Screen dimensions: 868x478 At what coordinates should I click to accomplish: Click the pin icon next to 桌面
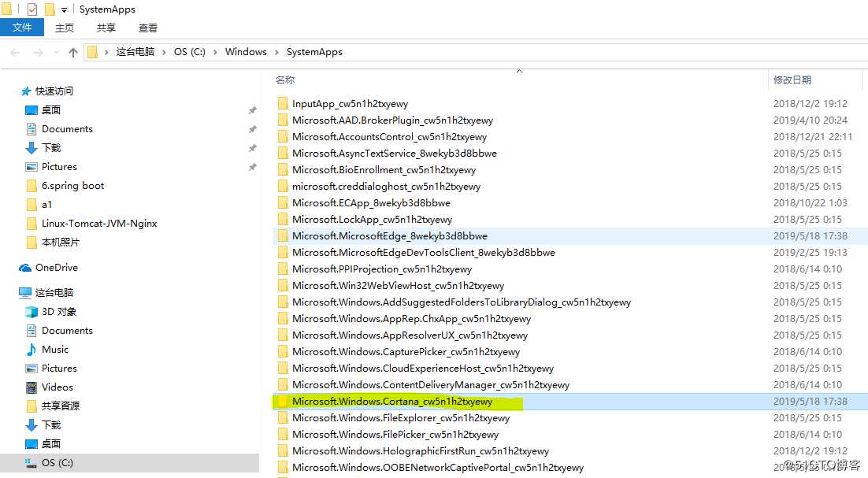tap(252, 110)
